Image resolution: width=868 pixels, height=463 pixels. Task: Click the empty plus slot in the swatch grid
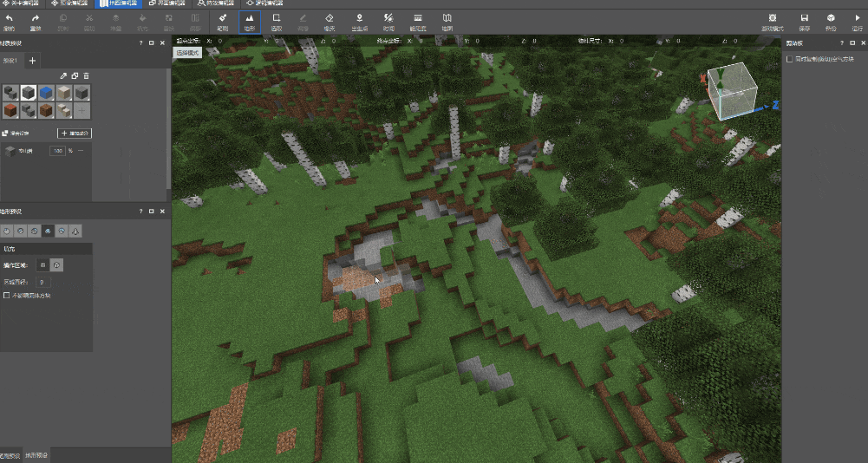click(x=82, y=110)
